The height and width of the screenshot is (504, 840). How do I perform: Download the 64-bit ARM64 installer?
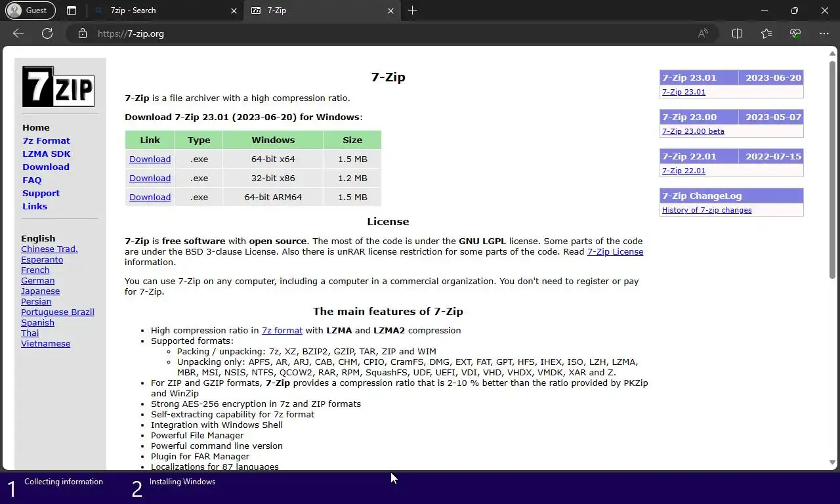(150, 198)
